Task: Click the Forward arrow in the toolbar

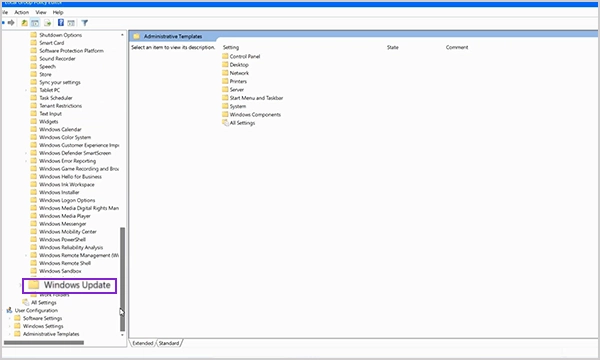Action: (11, 23)
